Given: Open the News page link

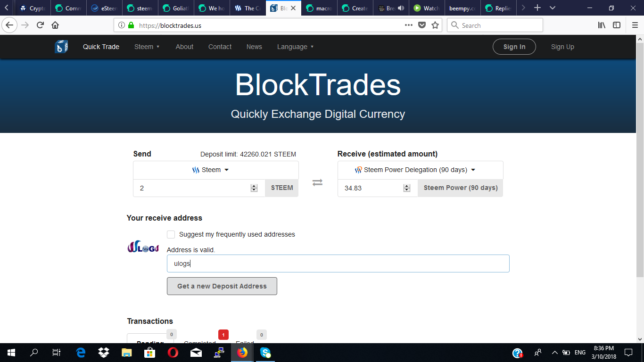Looking at the screenshot, I should (254, 47).
